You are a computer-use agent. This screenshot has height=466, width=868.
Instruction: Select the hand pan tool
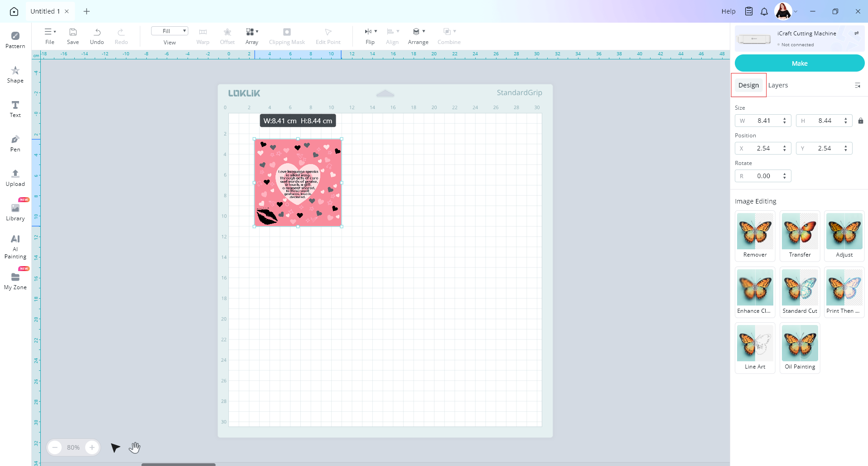(135, 448)
